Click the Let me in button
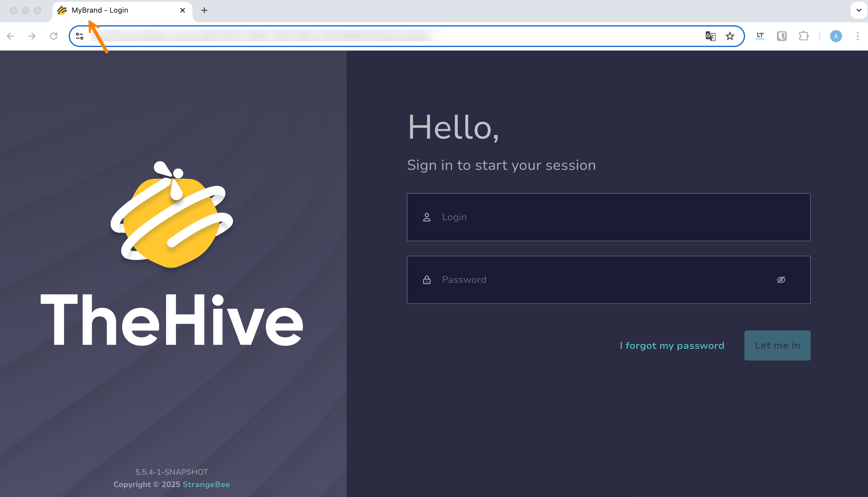The image size is (868, 497). (x=777, y=345)
